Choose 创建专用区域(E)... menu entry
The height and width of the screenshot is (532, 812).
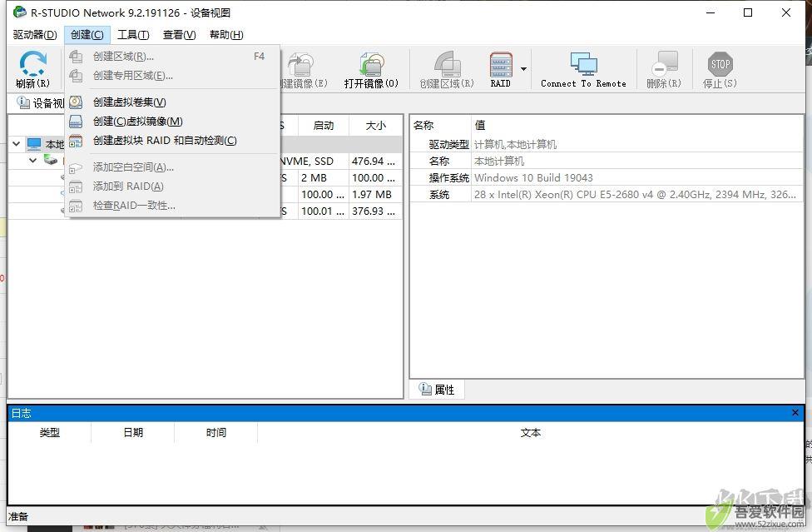(x=172, y=76)
